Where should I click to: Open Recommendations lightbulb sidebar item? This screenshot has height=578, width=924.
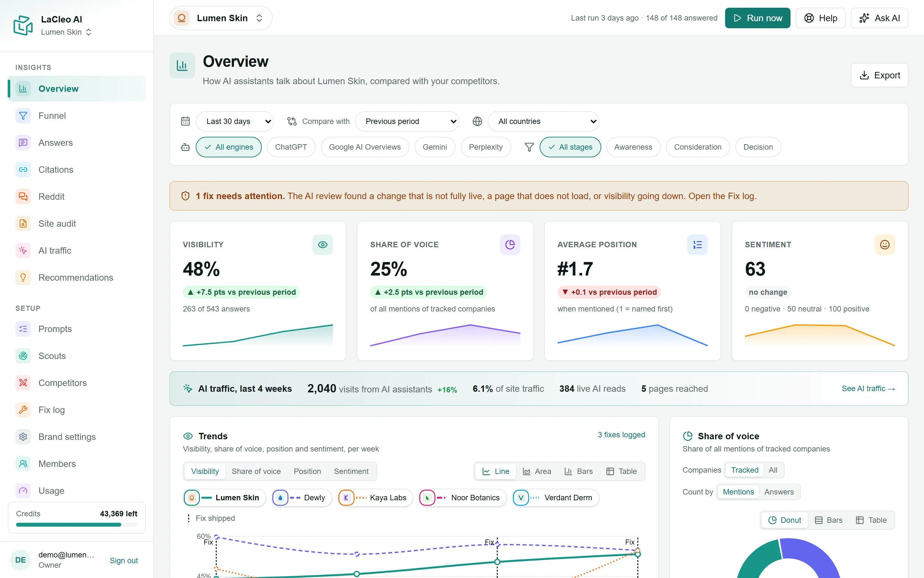point(76,277)
